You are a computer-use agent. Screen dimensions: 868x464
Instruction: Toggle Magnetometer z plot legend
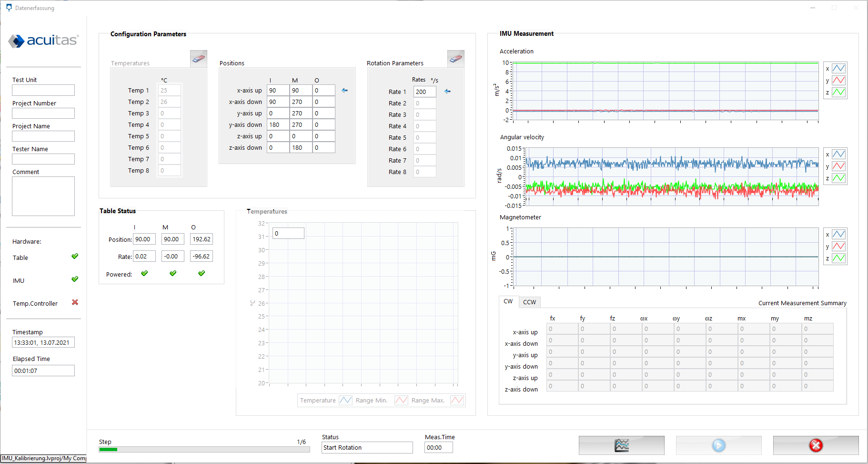pyautogui.click(x=838, y=258)
